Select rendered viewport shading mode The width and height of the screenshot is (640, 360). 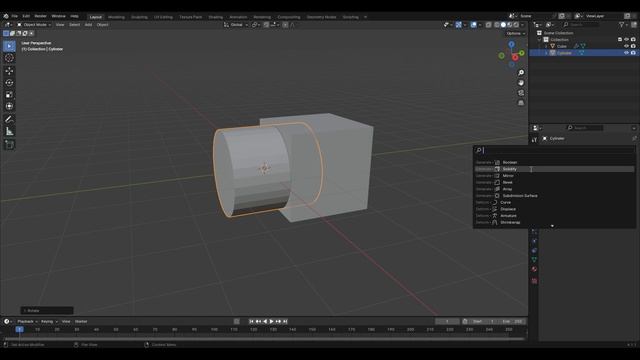(516, 25)
